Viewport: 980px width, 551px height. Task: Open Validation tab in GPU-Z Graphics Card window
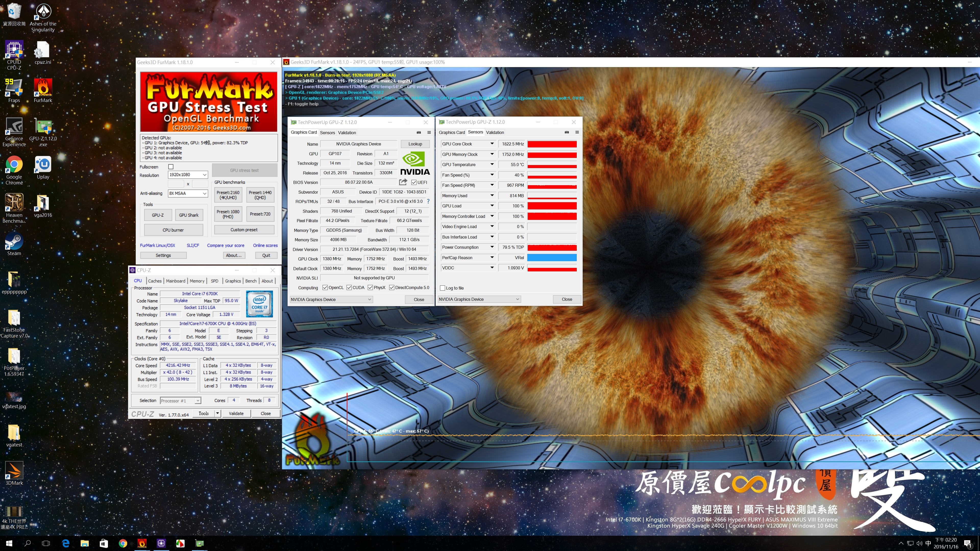point(347,133)
